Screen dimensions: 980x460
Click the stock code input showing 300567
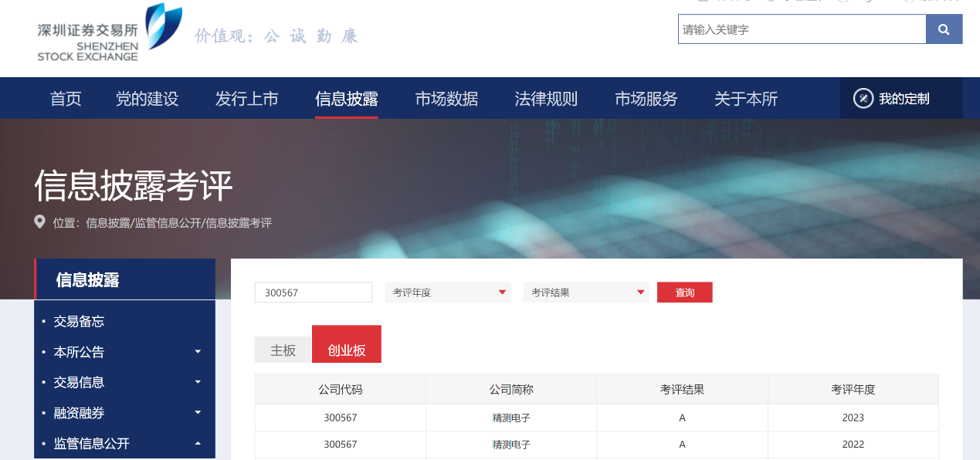tap(313, 292)
